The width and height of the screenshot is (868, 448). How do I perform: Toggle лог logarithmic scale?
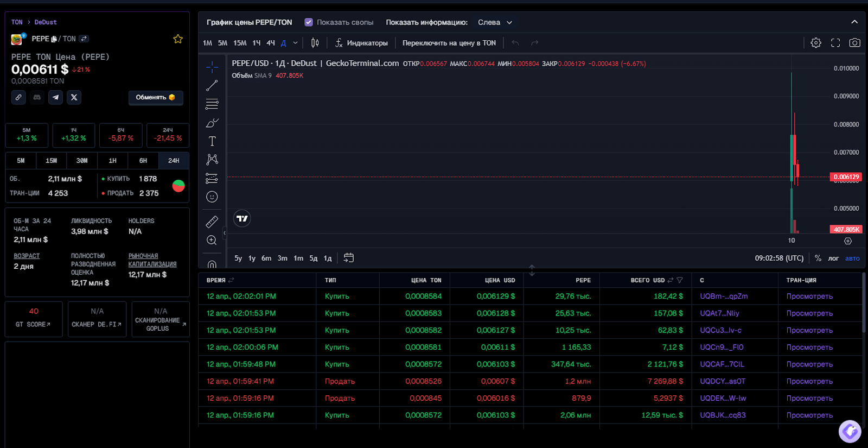pos(833,258)
